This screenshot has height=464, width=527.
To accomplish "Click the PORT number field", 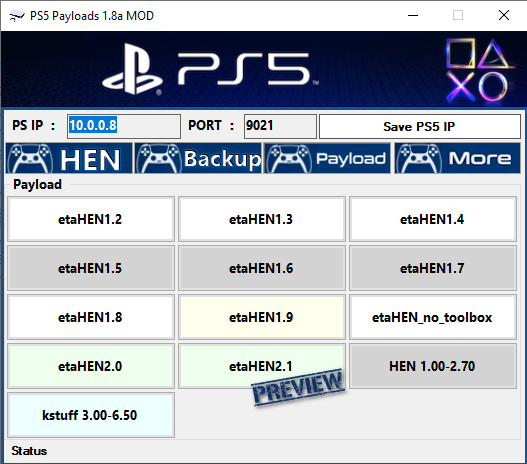I will (280, 126).
